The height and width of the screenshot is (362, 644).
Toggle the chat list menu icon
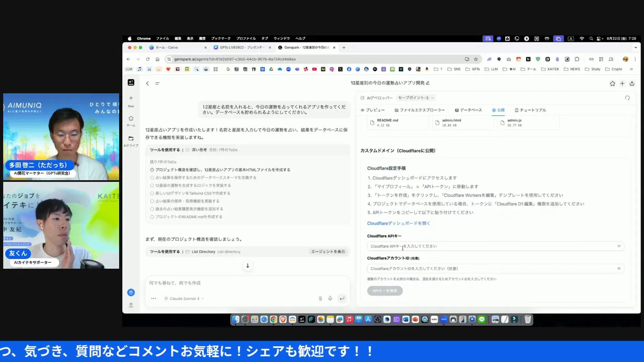157,83
